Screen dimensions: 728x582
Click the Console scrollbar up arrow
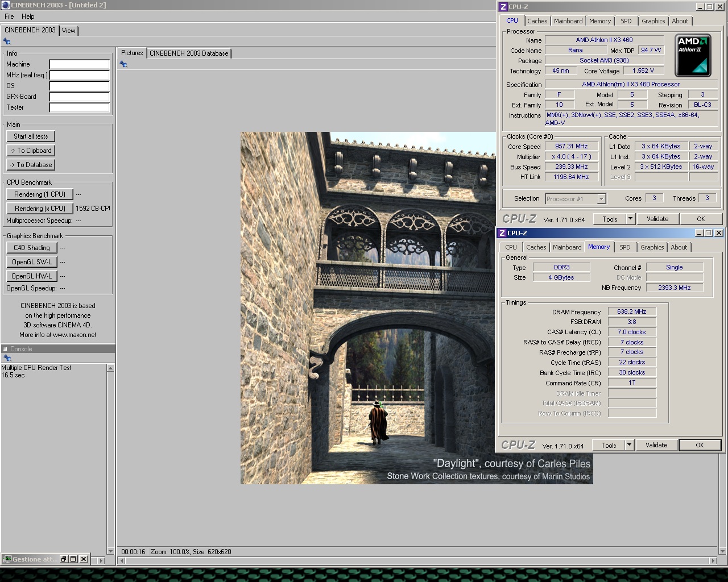pos(110,368)
